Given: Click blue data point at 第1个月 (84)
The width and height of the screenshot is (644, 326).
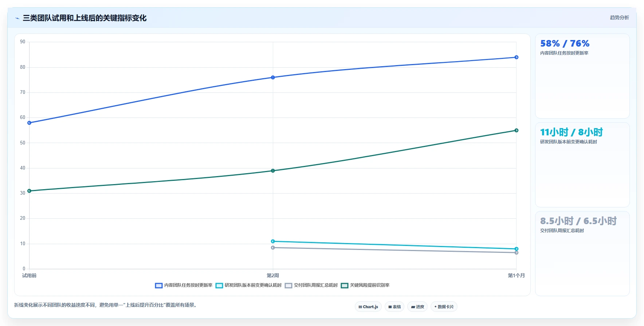Looking at the screenshot, I should click(517, 57).
